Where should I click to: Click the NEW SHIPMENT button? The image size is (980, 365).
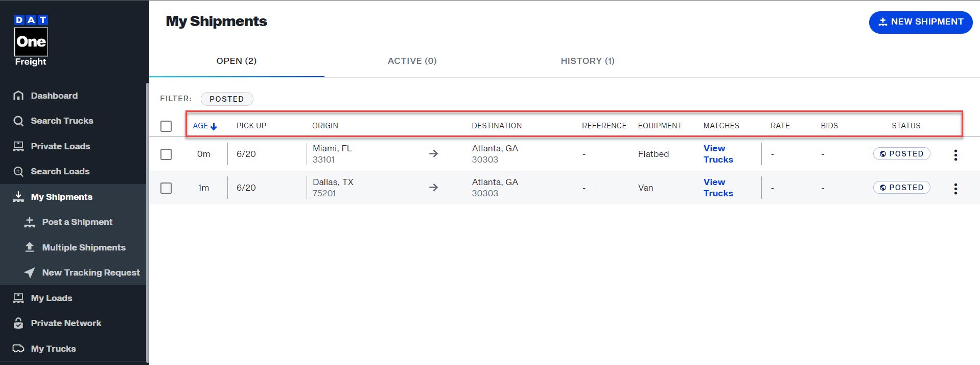pos(920,22)
